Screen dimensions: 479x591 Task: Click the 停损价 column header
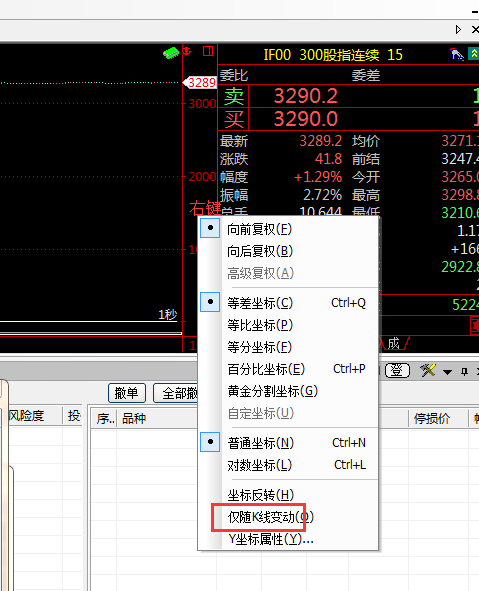click(x=432, y=418)
